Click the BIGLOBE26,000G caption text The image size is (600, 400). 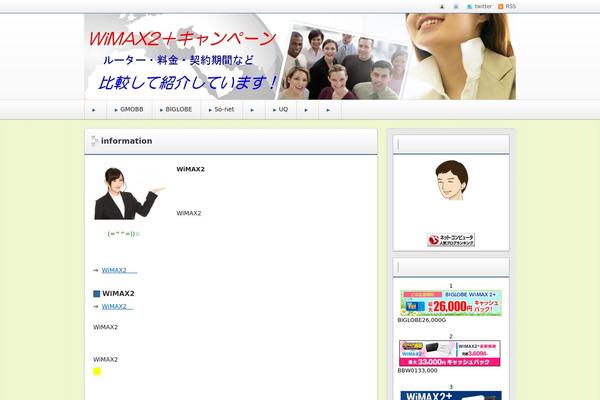pyautogui.click(x=422, y=320)
